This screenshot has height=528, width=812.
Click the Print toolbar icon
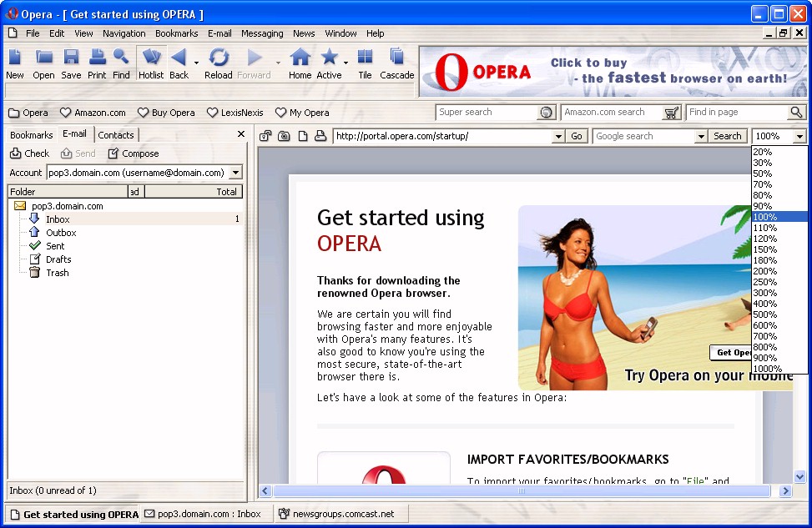click(97, 63)
